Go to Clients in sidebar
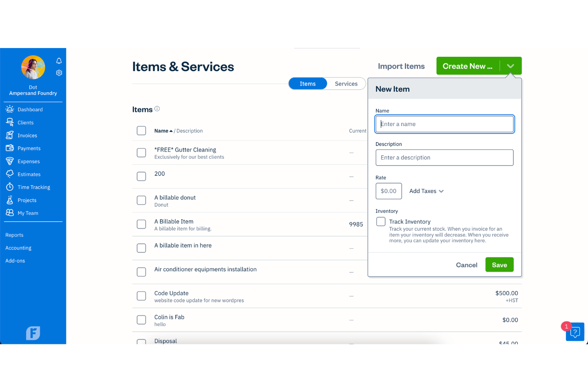 [25, 123]
